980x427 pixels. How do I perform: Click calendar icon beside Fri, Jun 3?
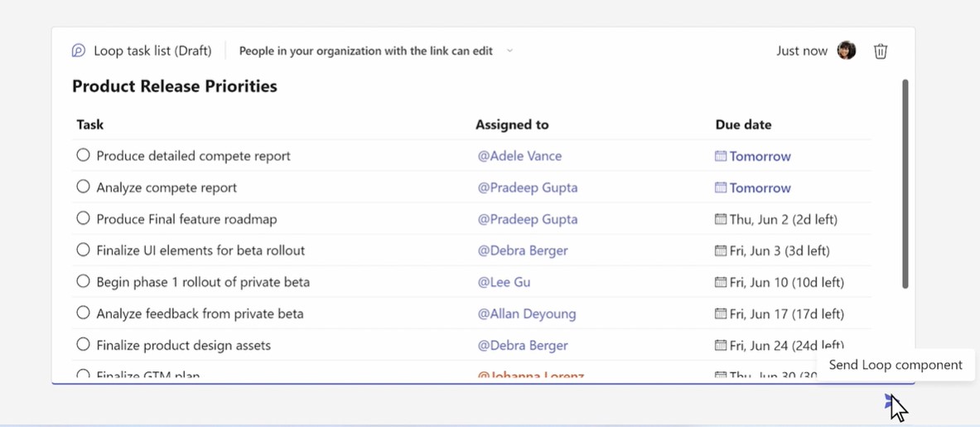pyautogui.click(x=721, y=250)
